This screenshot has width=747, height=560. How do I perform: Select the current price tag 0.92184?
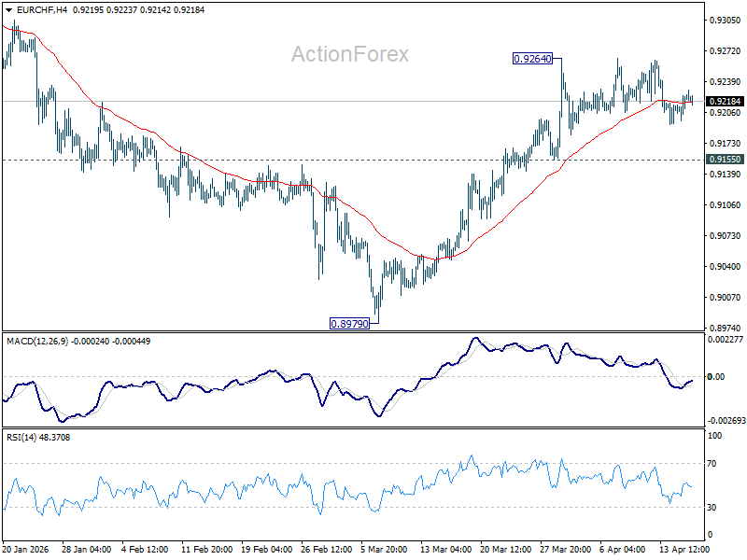(726, 102)
